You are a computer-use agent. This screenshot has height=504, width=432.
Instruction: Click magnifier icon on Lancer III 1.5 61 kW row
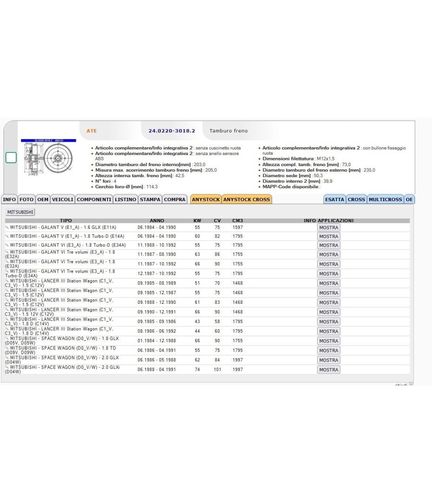pos(7,300)
